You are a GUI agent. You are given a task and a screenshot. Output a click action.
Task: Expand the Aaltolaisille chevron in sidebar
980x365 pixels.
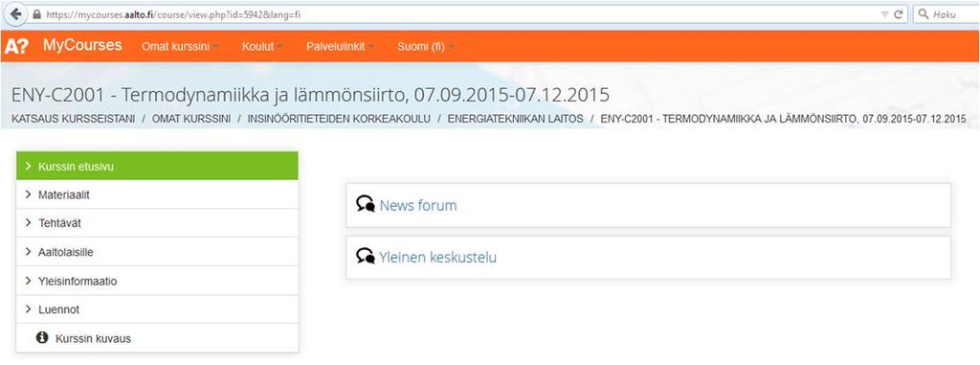pyautogui.click(x=28, y=252)
